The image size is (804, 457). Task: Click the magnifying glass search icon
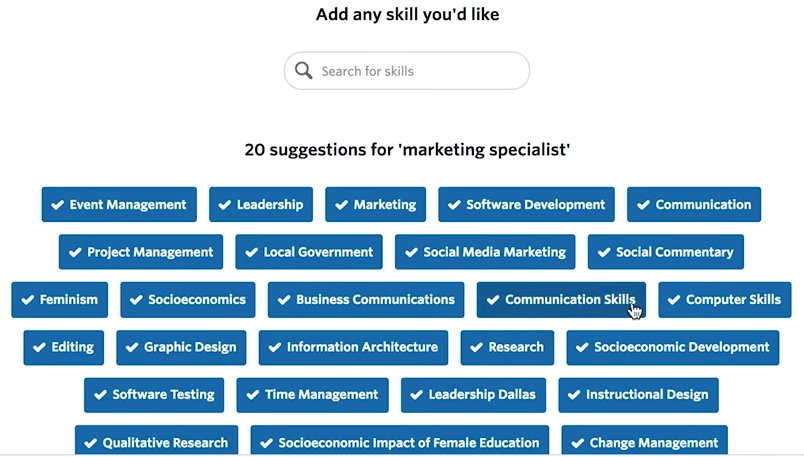[x=304, y=71]
